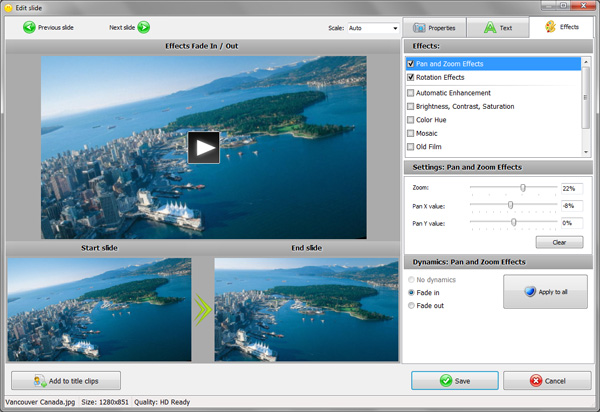Select the Start slide thumbnail
Screen dimensions: 600x412
coord(99,309)
